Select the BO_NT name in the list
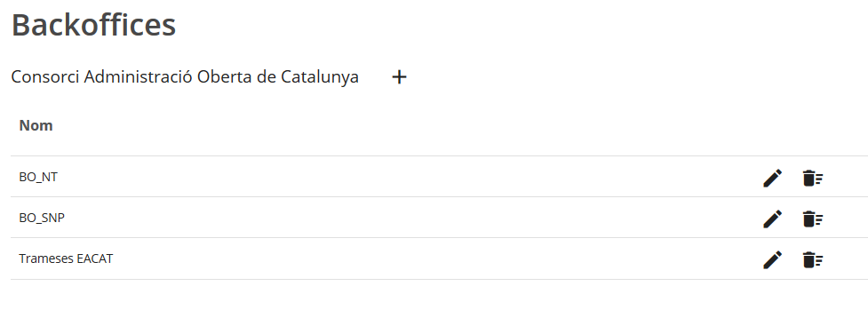Screen dimensions: 868x334 (38, 178)
